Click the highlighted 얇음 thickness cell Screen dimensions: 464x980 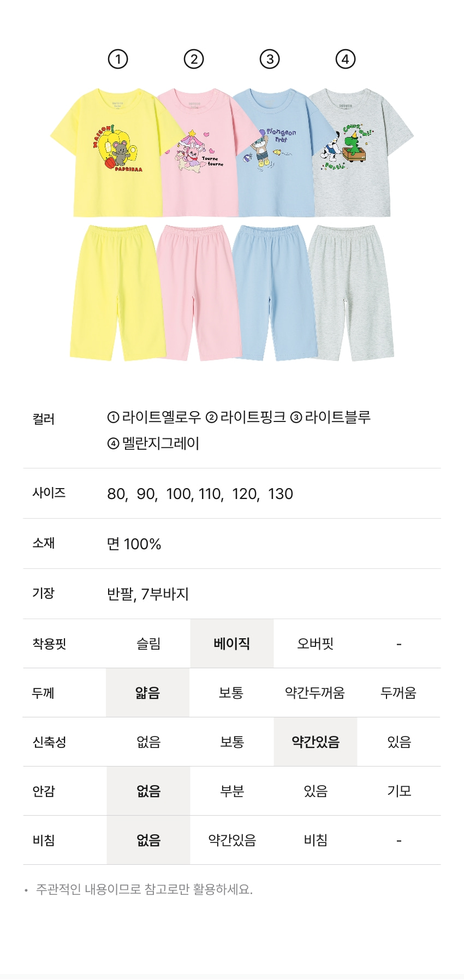(x=148, y=693)
